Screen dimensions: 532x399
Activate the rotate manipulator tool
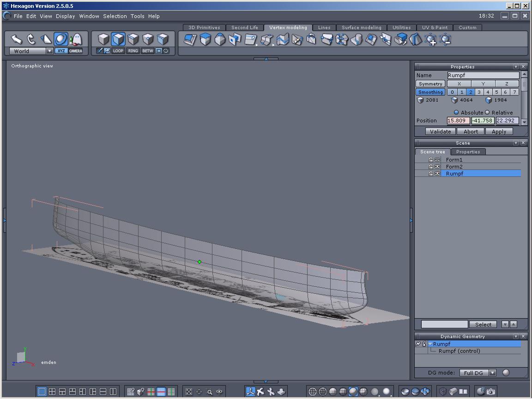pyautogui.click(x=31, y=39)
